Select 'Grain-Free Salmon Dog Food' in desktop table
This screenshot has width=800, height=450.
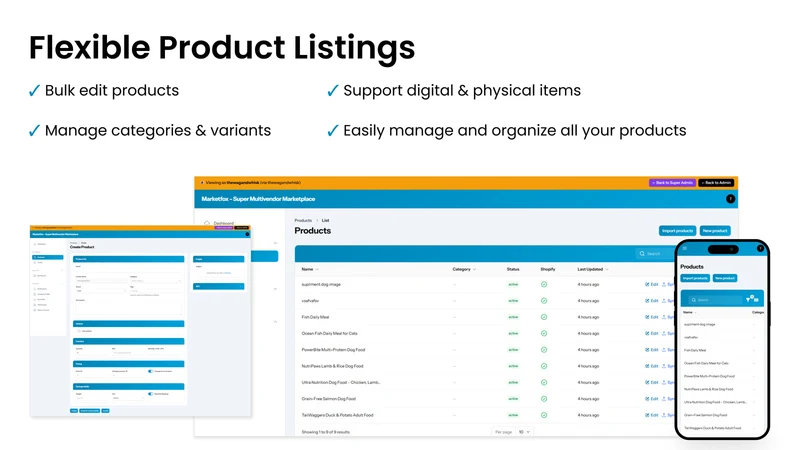[329, 399]
